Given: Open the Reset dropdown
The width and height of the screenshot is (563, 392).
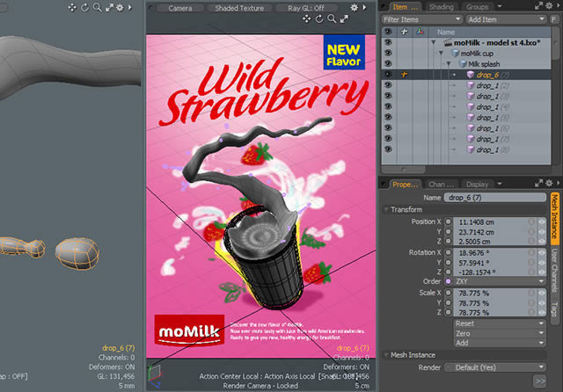Looking at the screenshot, I should coord(500,323).
